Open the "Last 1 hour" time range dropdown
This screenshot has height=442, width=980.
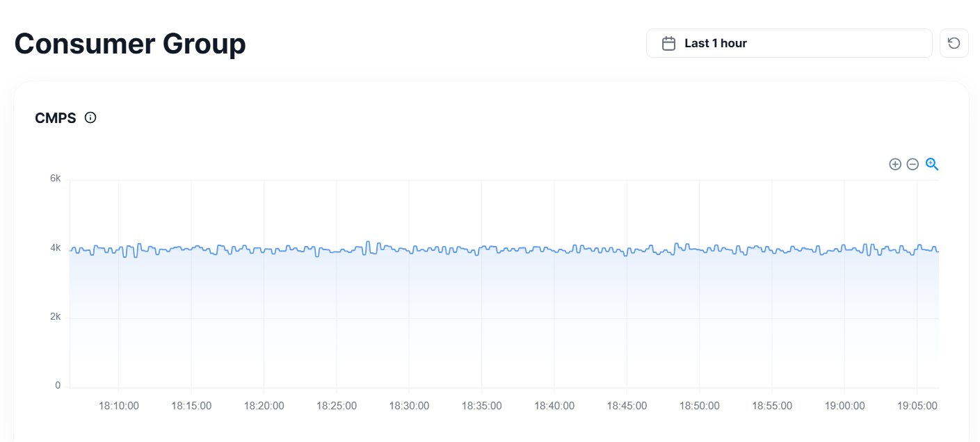pos(789,43)
